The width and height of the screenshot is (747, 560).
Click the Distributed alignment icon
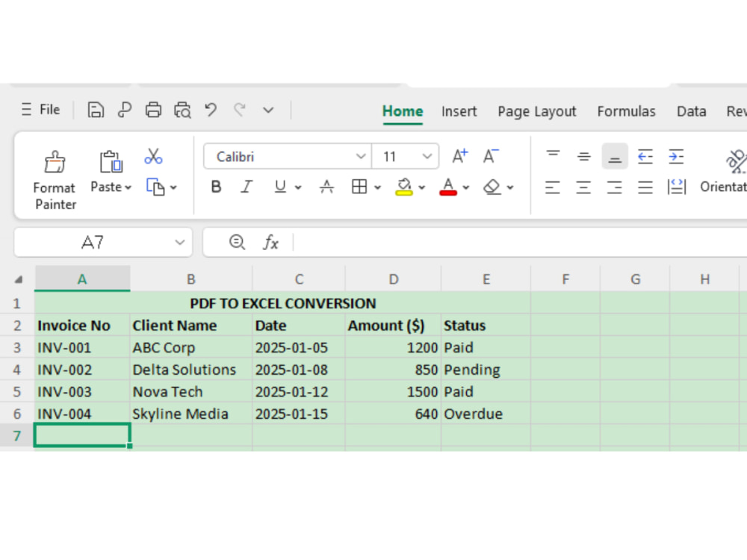pyautogui.click(x=677, y=187)
